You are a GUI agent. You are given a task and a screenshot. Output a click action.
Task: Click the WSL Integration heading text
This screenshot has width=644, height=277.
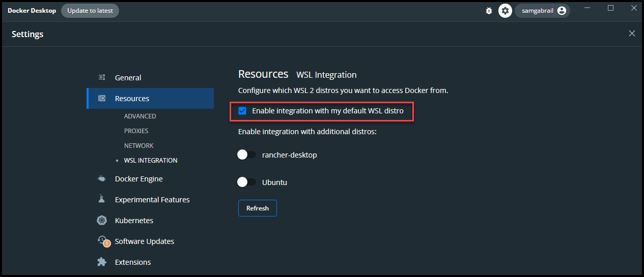[x=326, y=75]
